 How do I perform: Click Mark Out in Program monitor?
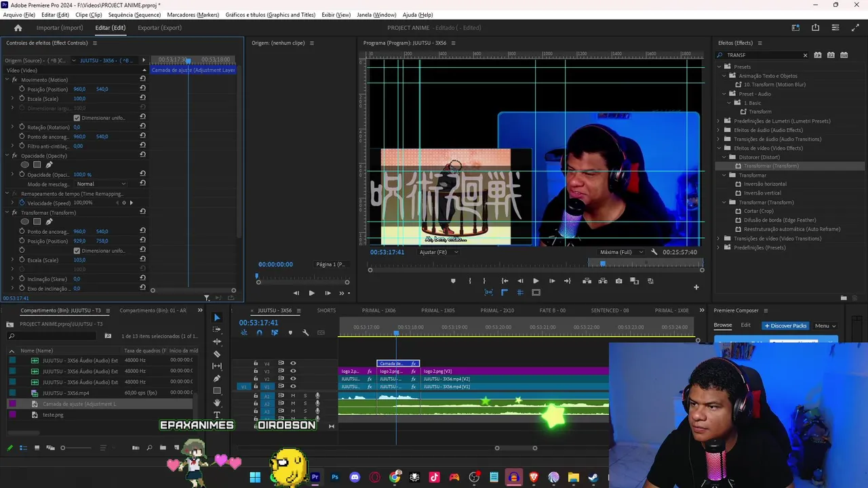click(x=484, y=281)
